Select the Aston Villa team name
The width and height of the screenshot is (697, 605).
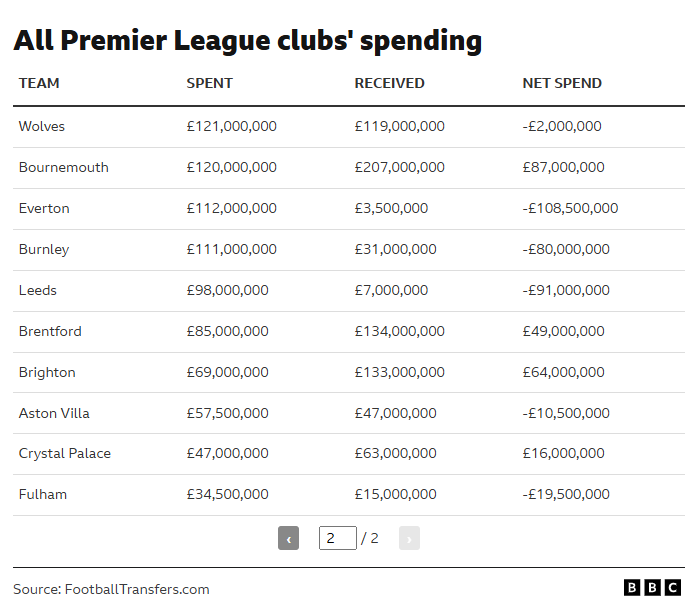54,413
